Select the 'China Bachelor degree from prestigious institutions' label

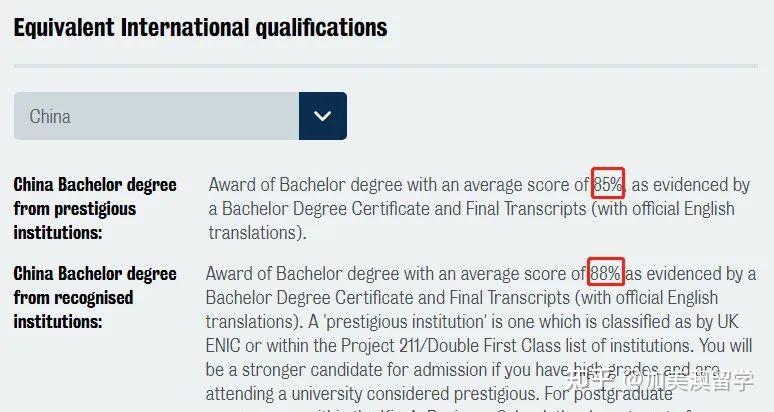pyautogui.click(x=95, y=208)
